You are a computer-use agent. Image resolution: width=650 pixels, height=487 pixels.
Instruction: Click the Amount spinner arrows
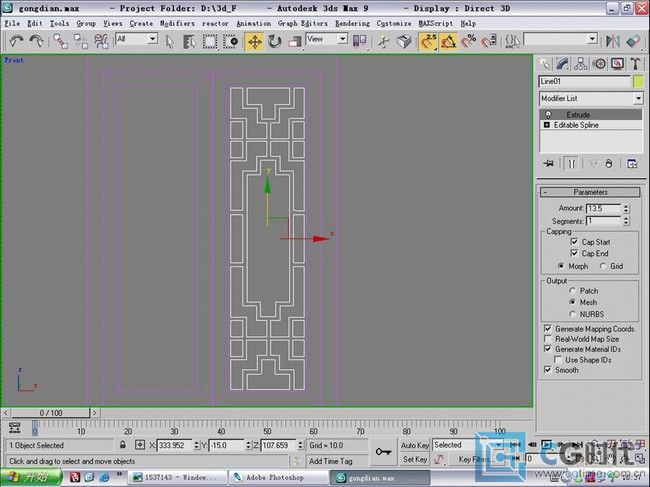[626, 208]
